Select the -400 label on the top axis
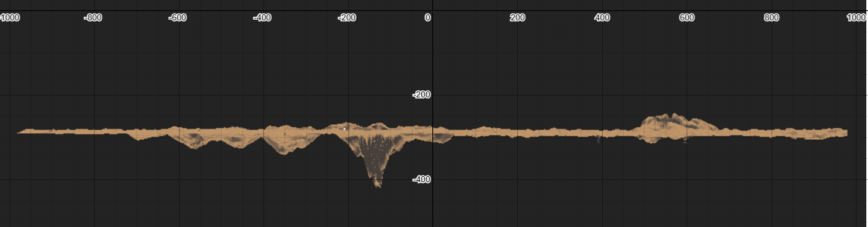The width and height of the screenshot is (868, 227). [262, 18]
